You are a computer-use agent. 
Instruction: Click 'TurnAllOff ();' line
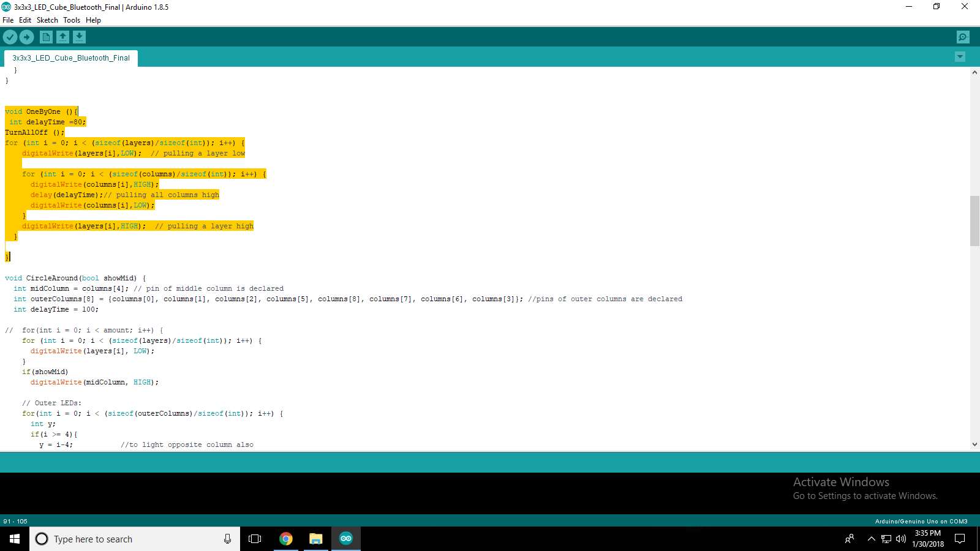(35, 132)
